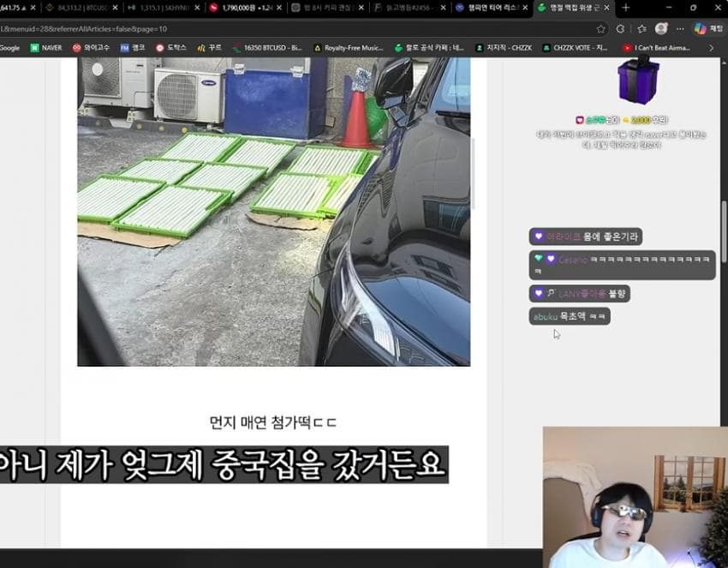The height and width of the screenshot is (568, 728).
Task: Open browser extensions icon next to star
Action: [620, 29]
